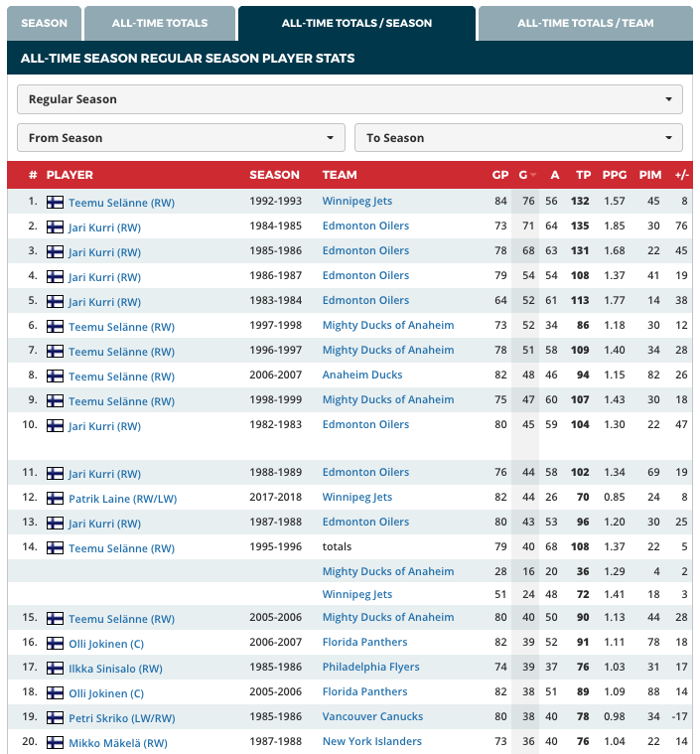Click flag for 1988-1989 Jari Kurri row
This screenshot has height=754, width=700.
tap(55, 473)
